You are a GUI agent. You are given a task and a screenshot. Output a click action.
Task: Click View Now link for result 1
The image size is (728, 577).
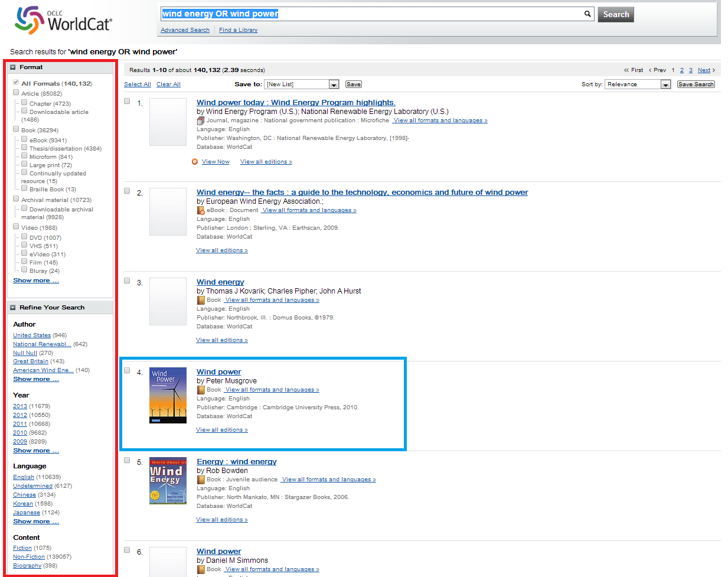click(x=216, y=162)
